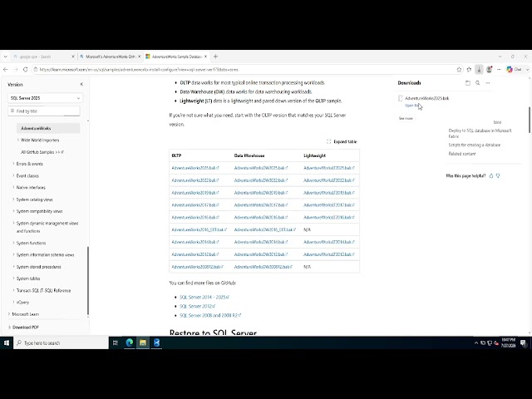Image resolution: width=532 pixels, height=399 pixels.
Task: Click Open file under downloaded AdventureWorks2025.bak
Action: [411, 106]
